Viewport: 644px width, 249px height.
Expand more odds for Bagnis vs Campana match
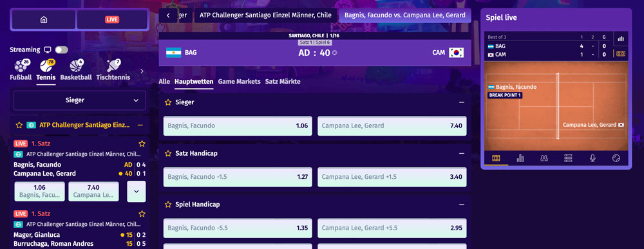tap(137, 191)
